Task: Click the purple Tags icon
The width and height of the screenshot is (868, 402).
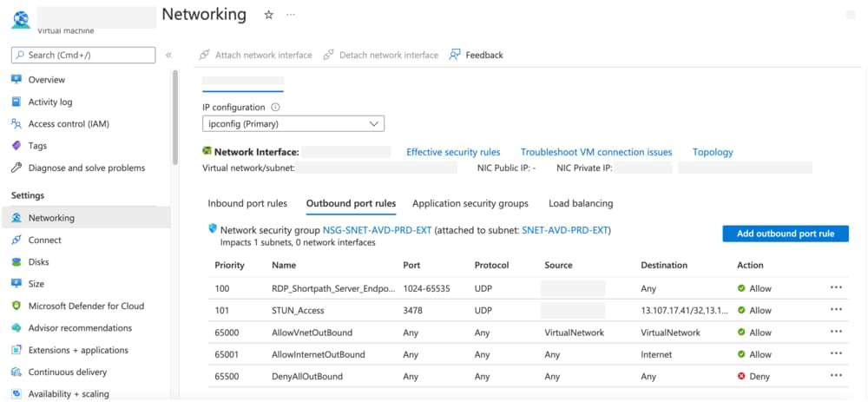Action: coord(16,146)
